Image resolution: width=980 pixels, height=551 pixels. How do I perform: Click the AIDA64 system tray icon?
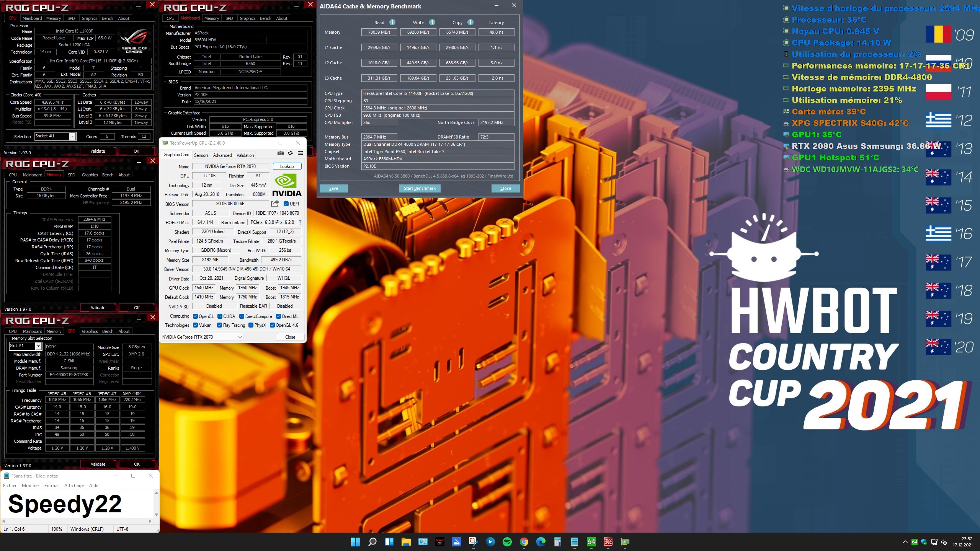click(x=914, y=542)
